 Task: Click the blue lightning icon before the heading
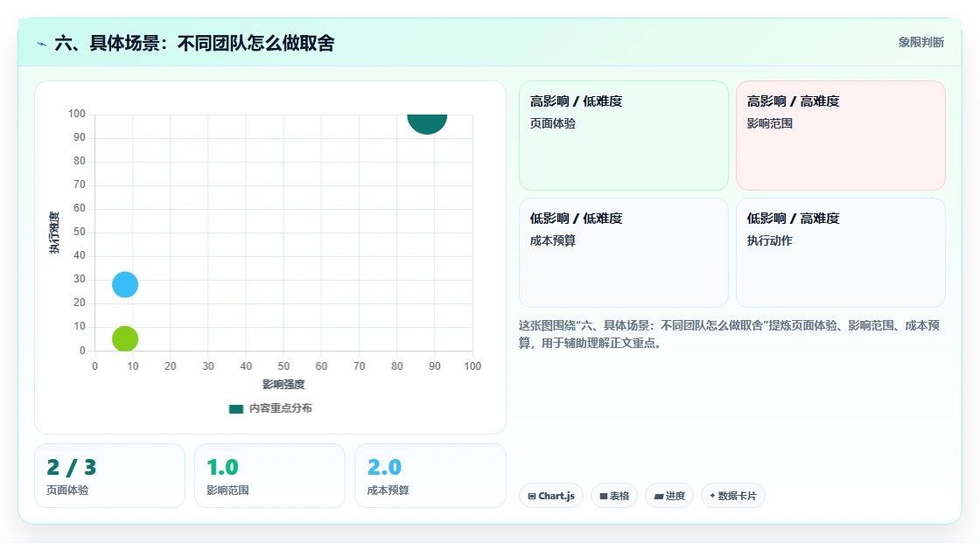pyautogui.click(x=42, y=44)
